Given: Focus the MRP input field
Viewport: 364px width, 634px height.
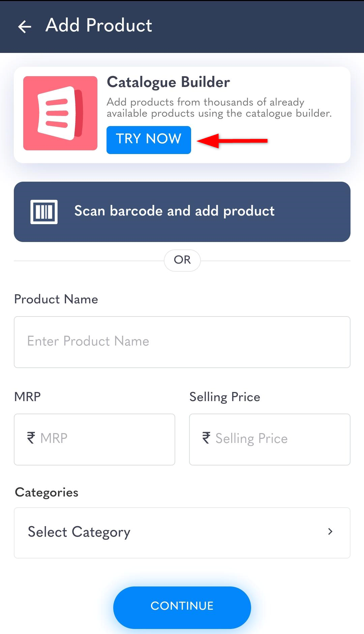Looking at the screenshot, I should coord(94,439).
